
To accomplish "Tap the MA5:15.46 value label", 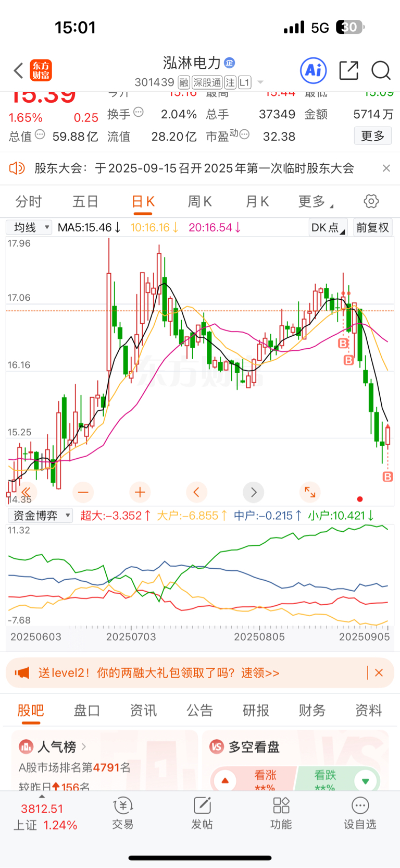I will [x=89, y=227].
